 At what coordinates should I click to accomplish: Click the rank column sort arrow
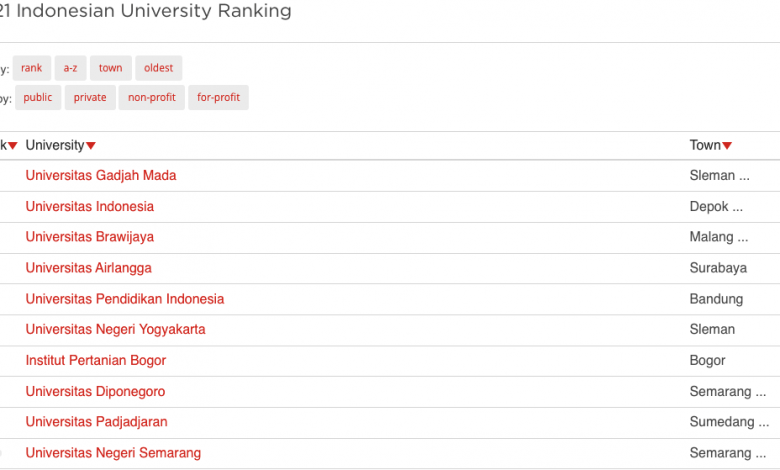12,146
